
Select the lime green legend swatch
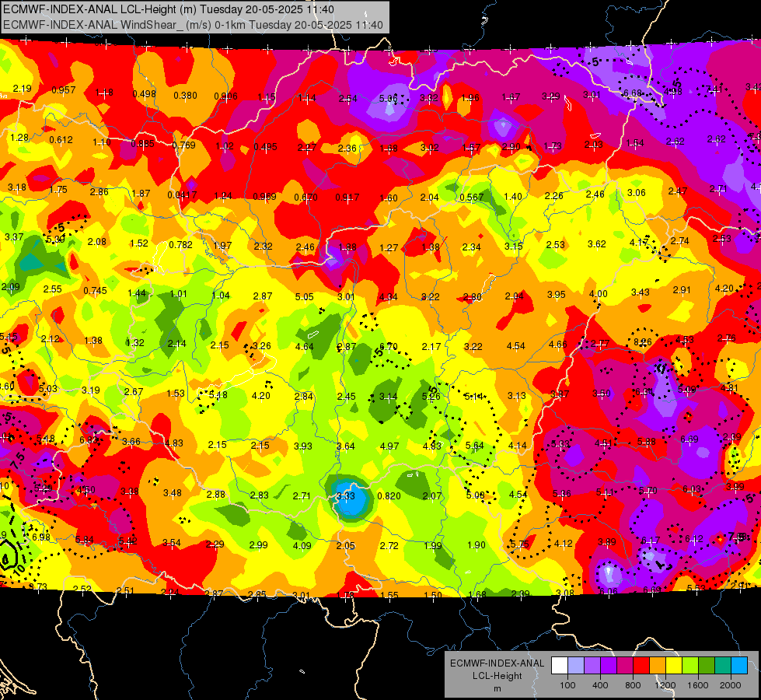point(690,666)
